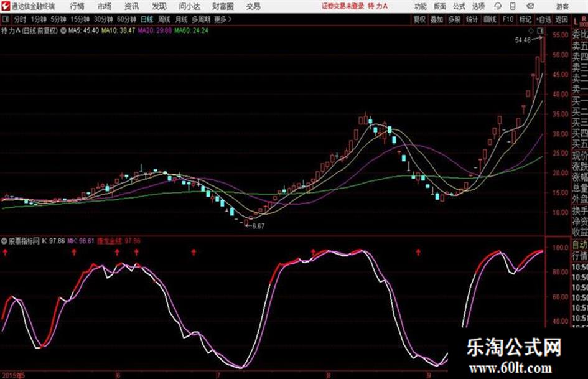Click the 2015年5 date axis label
The image size is (588, 379).
pos(13,375)
